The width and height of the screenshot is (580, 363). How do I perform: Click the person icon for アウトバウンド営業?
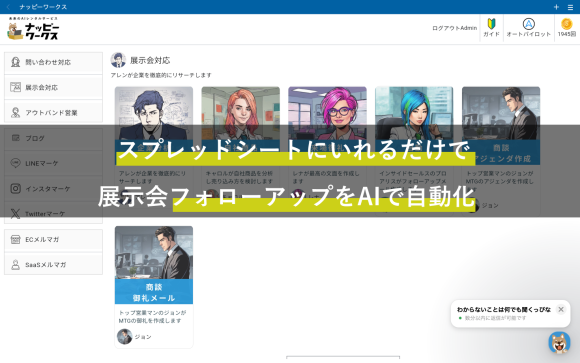(16, 112)
